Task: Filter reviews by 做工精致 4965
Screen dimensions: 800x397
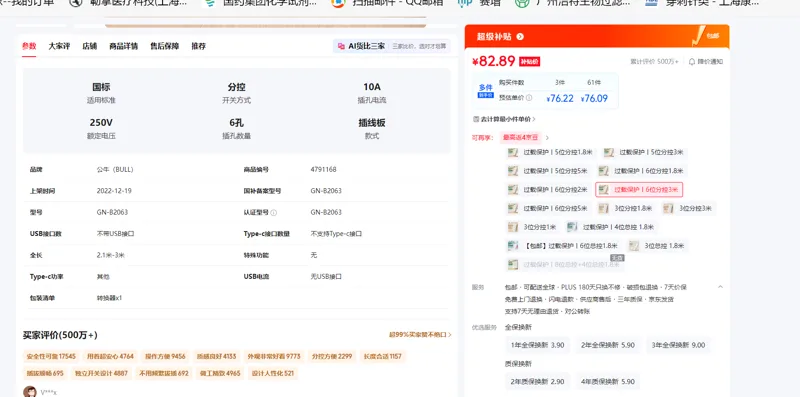Action: coord(220,374)
